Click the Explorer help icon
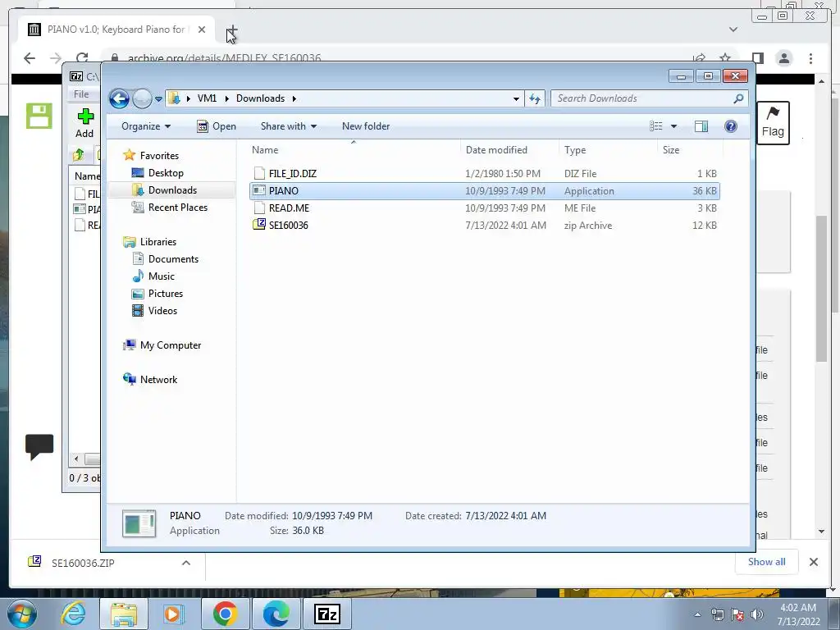 [731, 126]
